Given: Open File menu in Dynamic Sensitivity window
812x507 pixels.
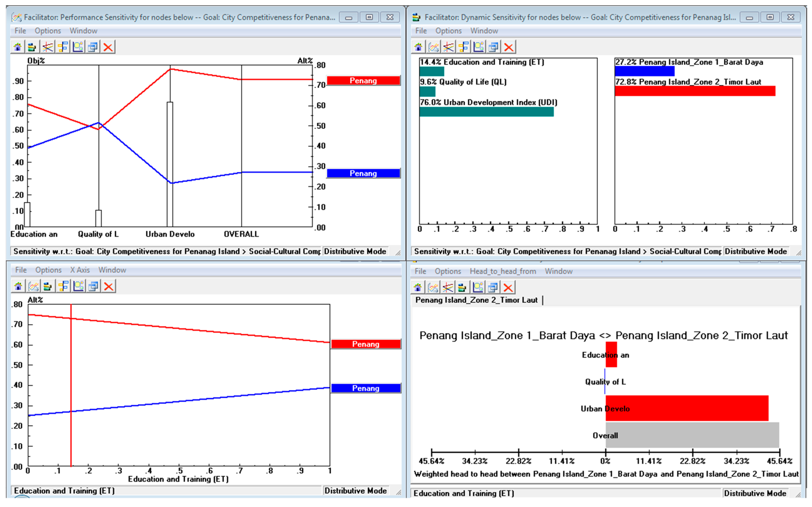Looking at the screenshot, I should point(421,31).
